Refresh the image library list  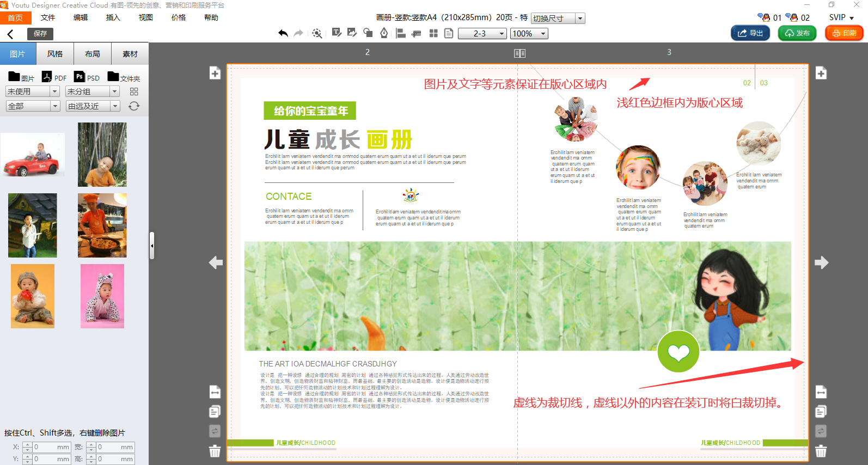pos(134,106)
